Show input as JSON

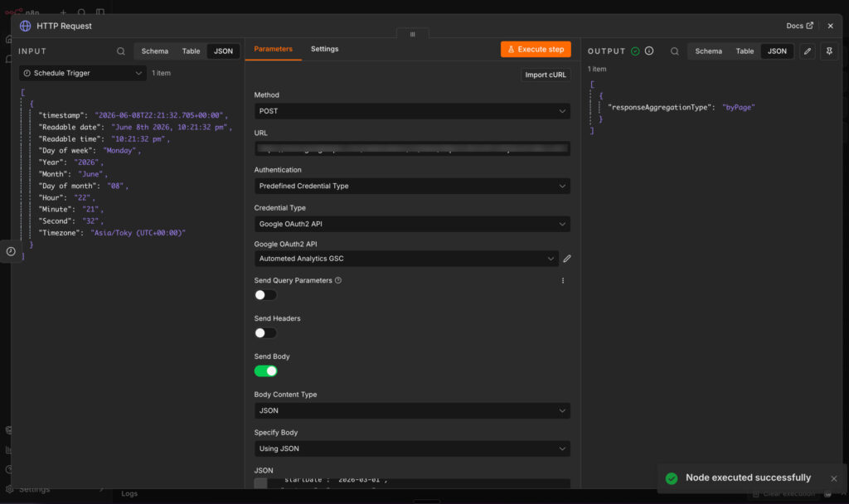pos(223,51)
